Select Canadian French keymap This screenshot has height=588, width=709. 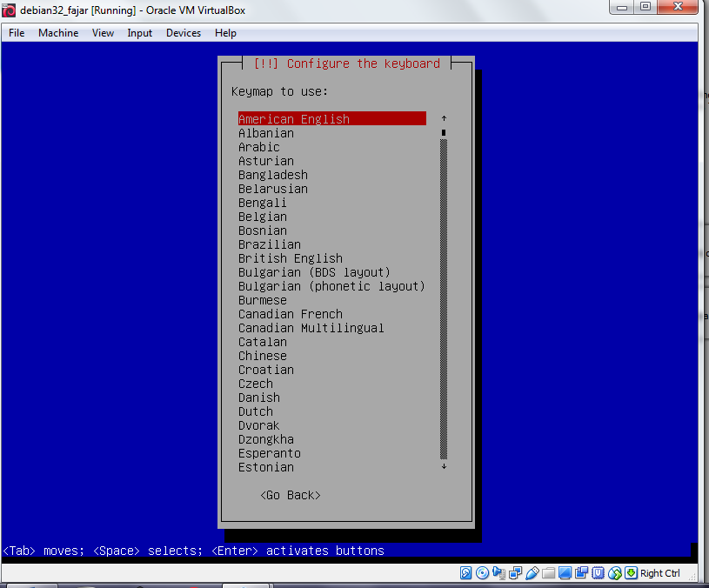(291, 314)
